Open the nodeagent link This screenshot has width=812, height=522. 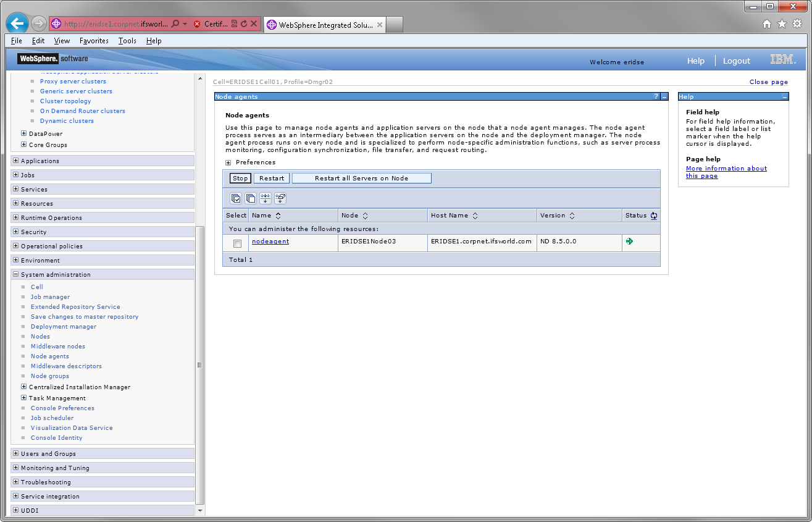(x=270, y=242)
